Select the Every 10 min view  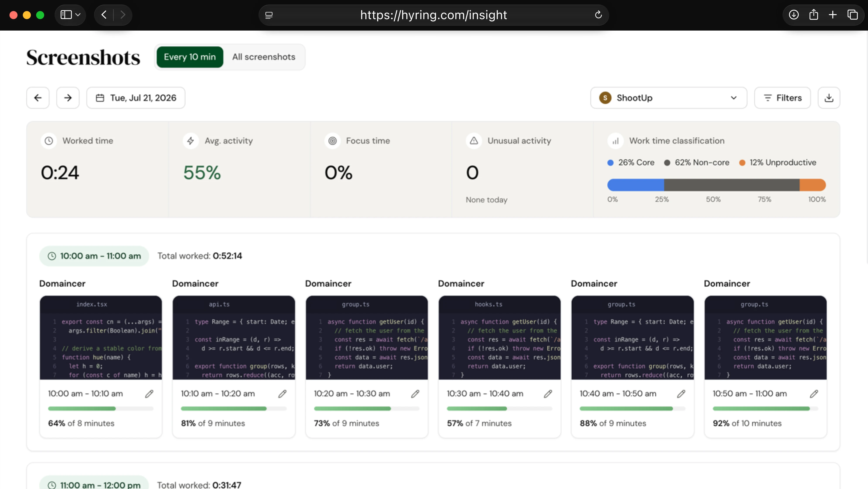pyautogui.click(x=190, y=57)
